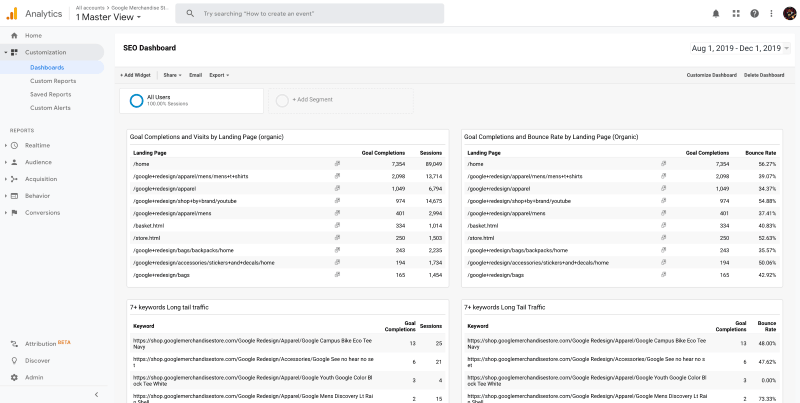Expand the Acquisition section arrow
This screenshot has width=800, height=403.
click(x=6, y=179)
